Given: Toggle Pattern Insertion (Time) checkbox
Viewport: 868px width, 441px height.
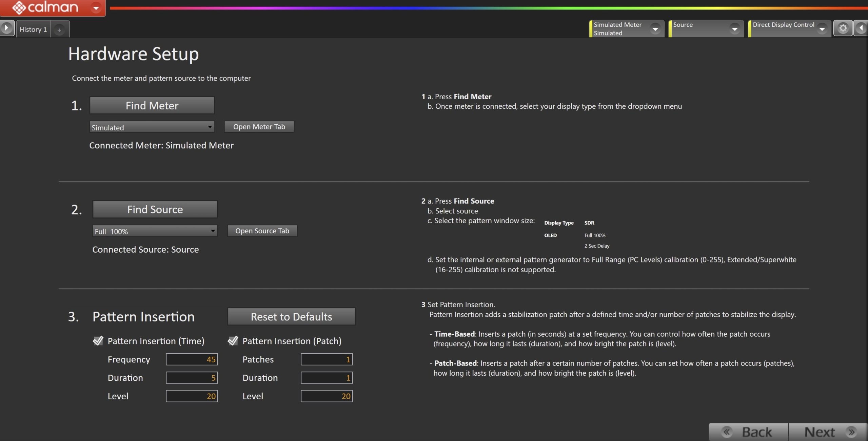Looking at the screenshot, I should point(98,341).
